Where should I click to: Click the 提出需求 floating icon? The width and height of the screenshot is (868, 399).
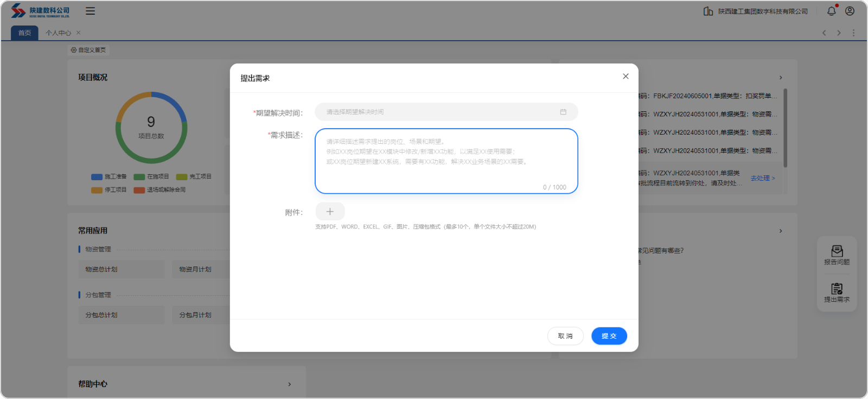(x=837, y=293)
